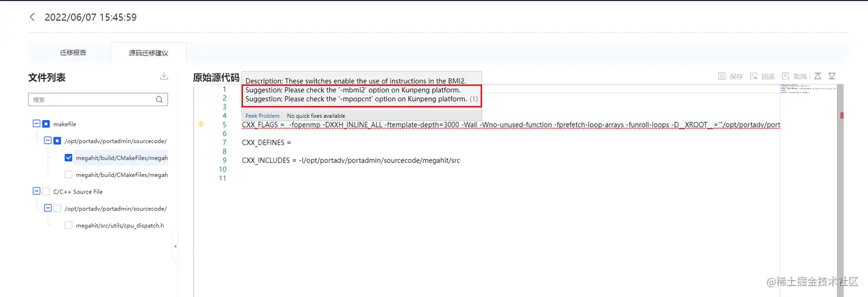868x297 pixels.
Task: Select the C/C++ Source File label
Action: pyautogui.click(x=78, y=191)
